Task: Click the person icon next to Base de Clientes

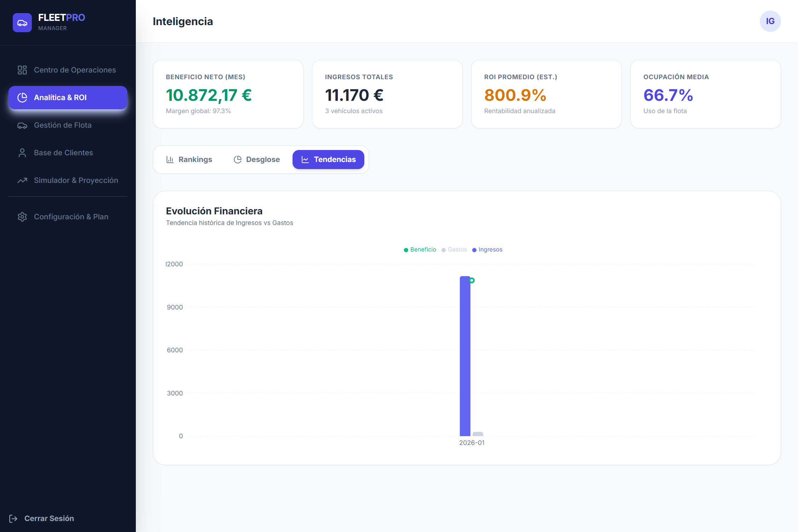Action: pyautogui.click(x=22, y=152)
